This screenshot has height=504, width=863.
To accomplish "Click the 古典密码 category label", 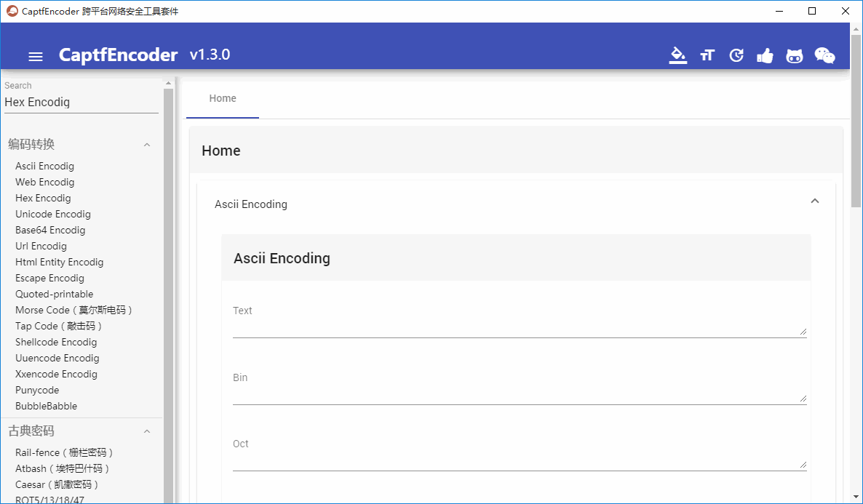I will pos(31,431).
